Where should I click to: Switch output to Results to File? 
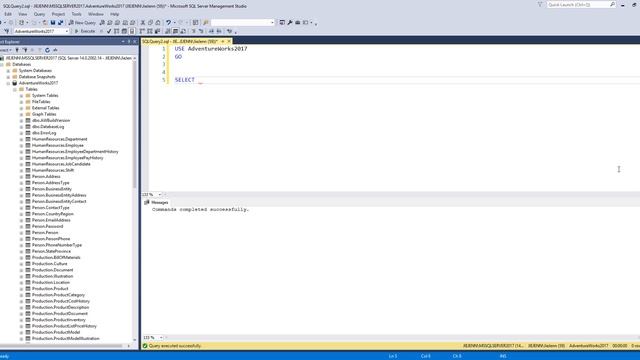point(183,31)
